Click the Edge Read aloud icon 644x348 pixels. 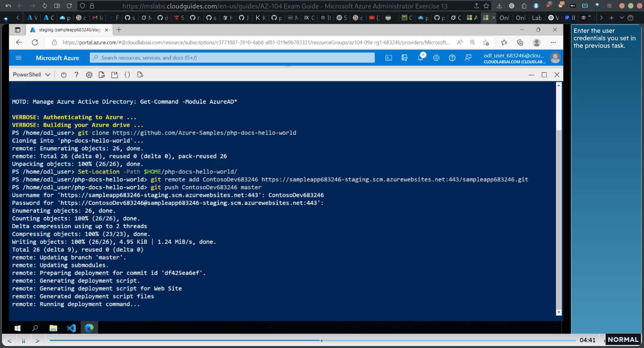(460, 42)
